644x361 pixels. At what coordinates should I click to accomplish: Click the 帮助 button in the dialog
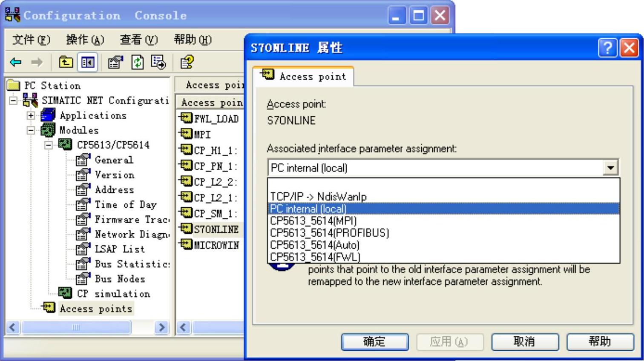(x=600, y=341)
